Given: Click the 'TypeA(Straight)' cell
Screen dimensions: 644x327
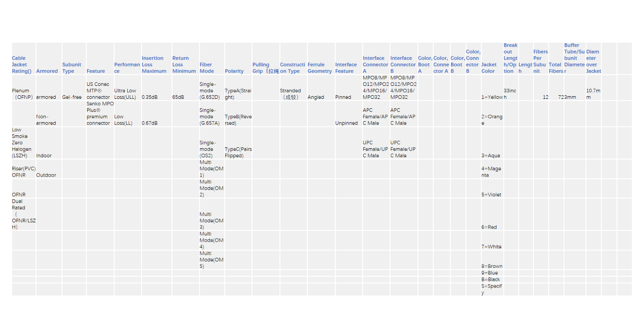Looking at the screenshot, I should [x=238, y=88].
